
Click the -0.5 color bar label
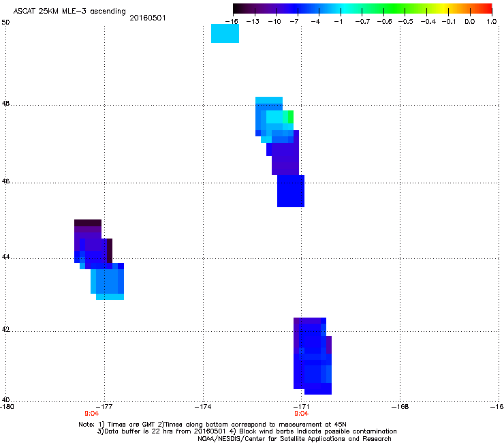tap(406, 22)
